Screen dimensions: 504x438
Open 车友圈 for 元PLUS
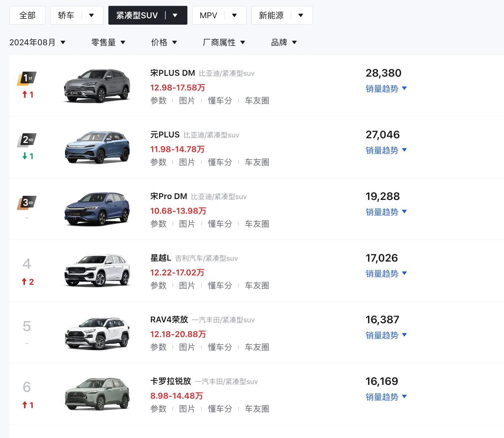click(257, 162)
